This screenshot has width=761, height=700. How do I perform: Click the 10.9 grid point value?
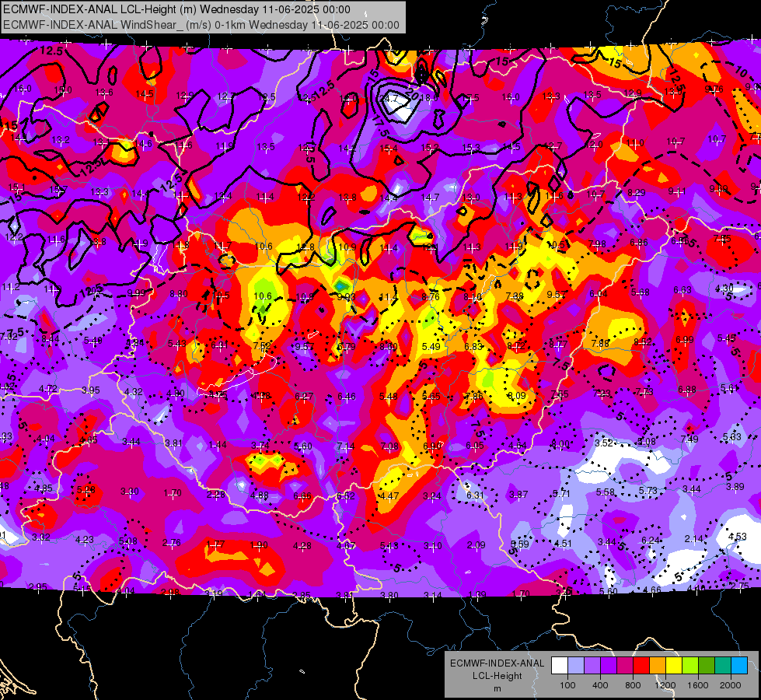pyautogui.click(x=347, y=247)
